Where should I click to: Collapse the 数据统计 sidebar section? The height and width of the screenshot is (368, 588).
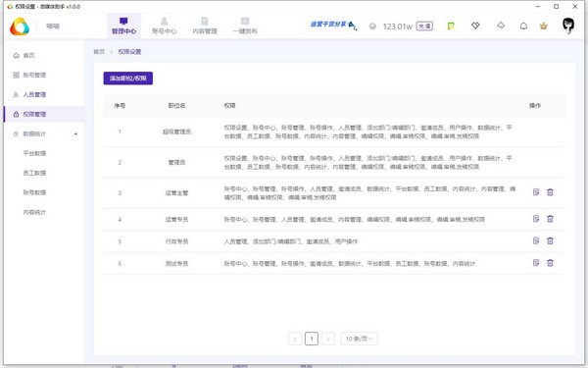coord(75,134)
